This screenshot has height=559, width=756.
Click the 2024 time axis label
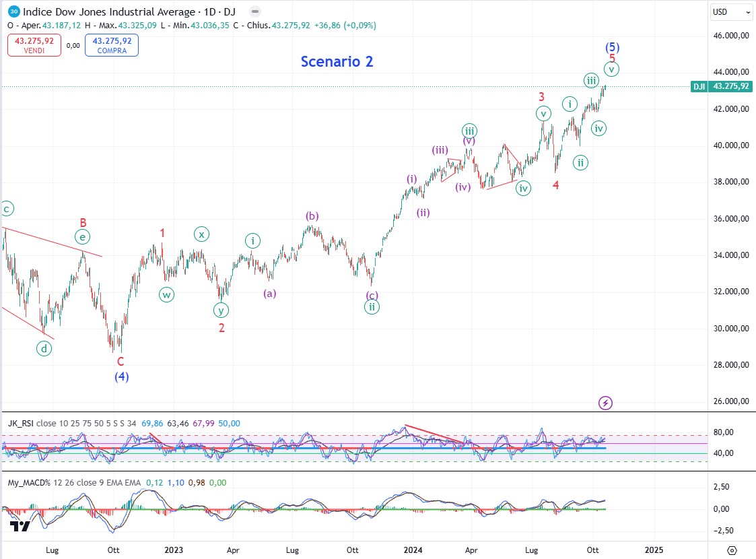pyautogui.click(x=413, y=550)
